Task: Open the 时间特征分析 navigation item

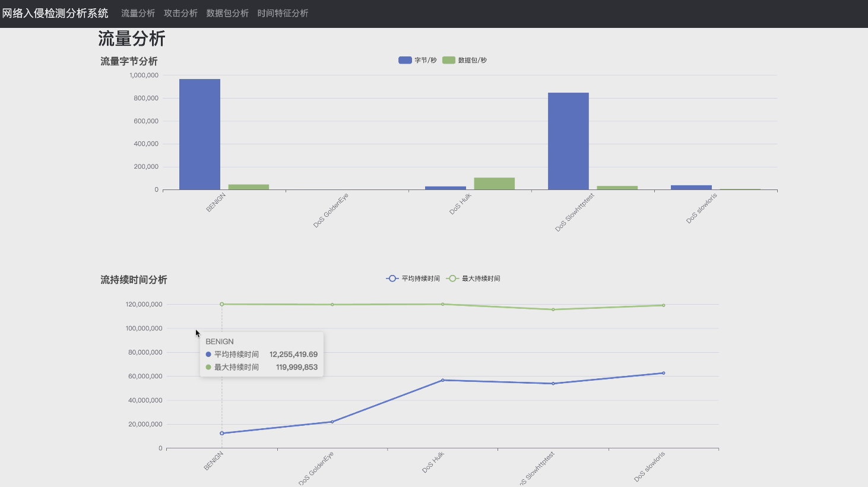Action: point(283,13)
